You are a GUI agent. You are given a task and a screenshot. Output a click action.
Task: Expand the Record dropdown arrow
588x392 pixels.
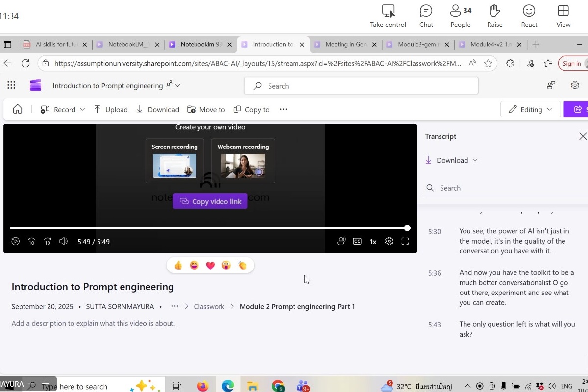coord(82,110)
